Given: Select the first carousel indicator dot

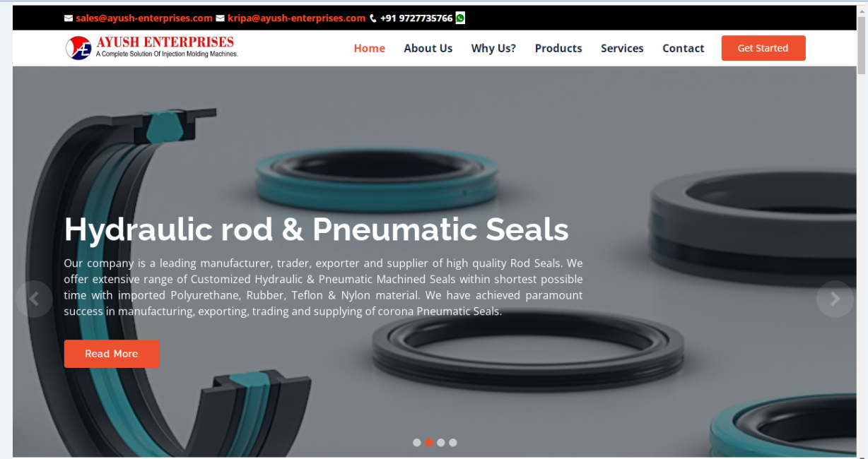Looking at the screenshot, I should (417, 443).
